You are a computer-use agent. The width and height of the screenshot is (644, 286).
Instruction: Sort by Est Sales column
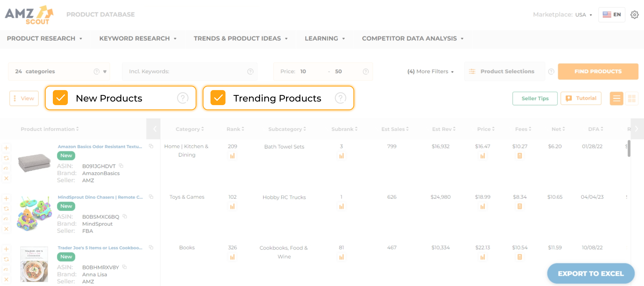click(395, 129)
